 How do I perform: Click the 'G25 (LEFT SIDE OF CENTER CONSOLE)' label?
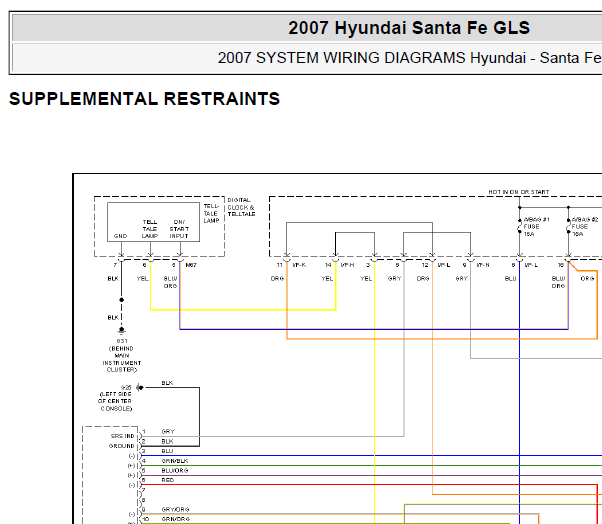tap(115, 398)
